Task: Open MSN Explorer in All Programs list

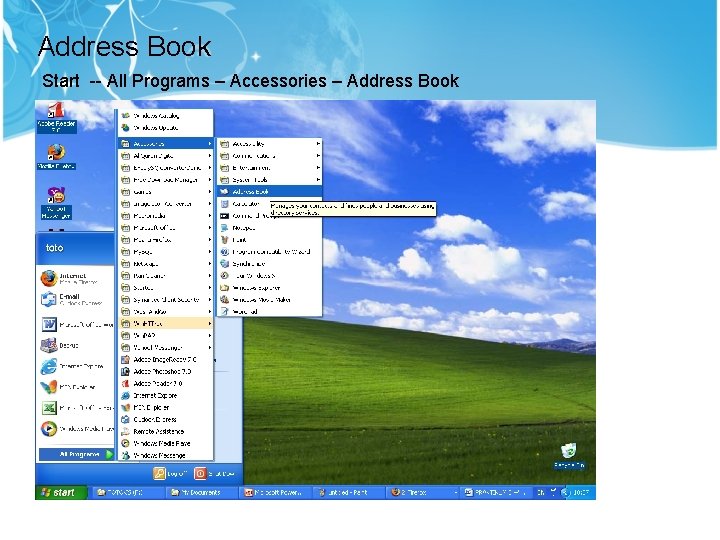Action: (x=165, y=407)
